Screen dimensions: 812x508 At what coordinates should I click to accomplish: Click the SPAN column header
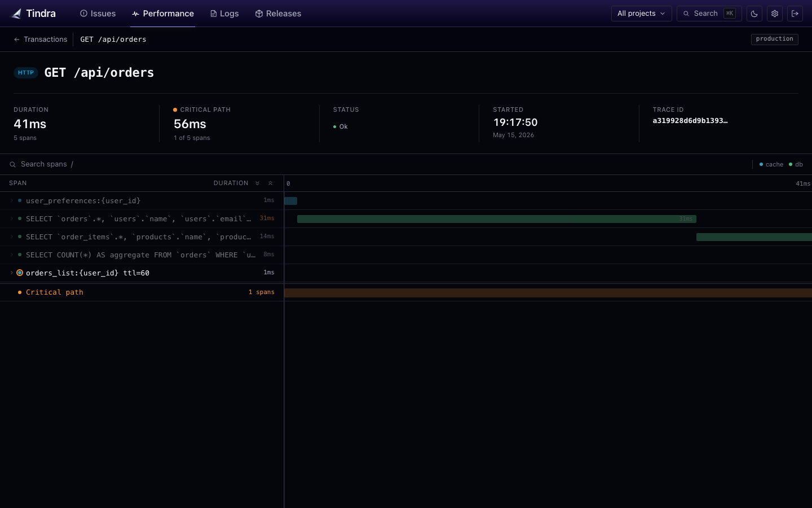coord(18,183)
